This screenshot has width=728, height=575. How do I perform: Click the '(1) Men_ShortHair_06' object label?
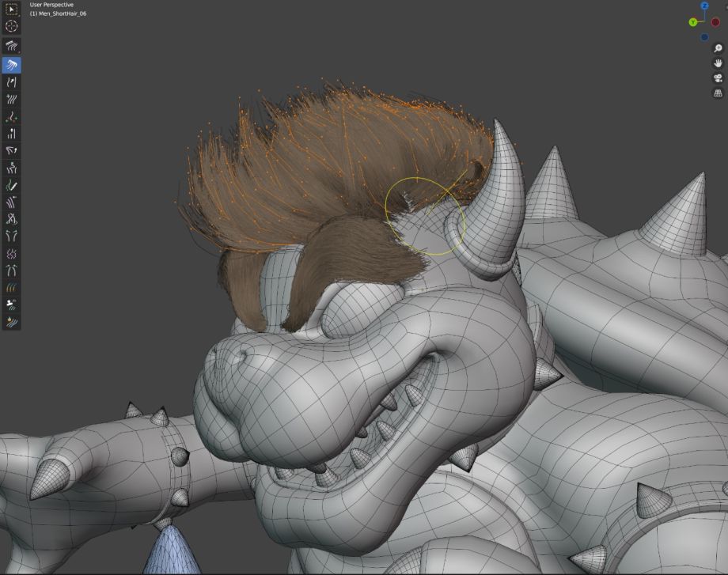[x=58, y=13]
